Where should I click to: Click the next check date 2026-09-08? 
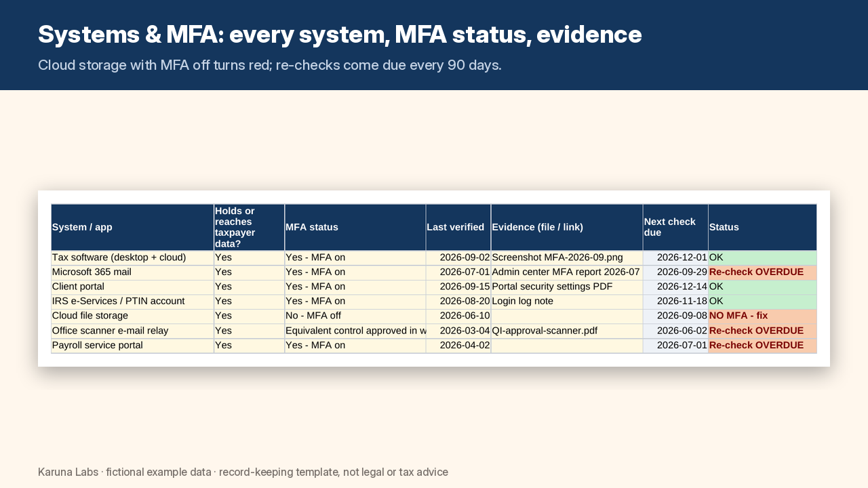point(675,317)
